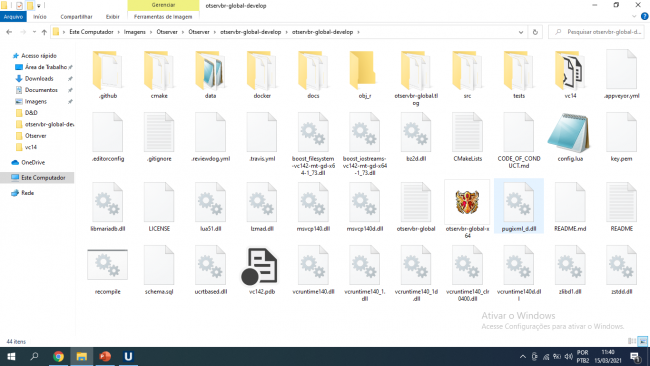650x366 pixels.
Task: Open Rede in the navigation pane
Action: (27, 193)
